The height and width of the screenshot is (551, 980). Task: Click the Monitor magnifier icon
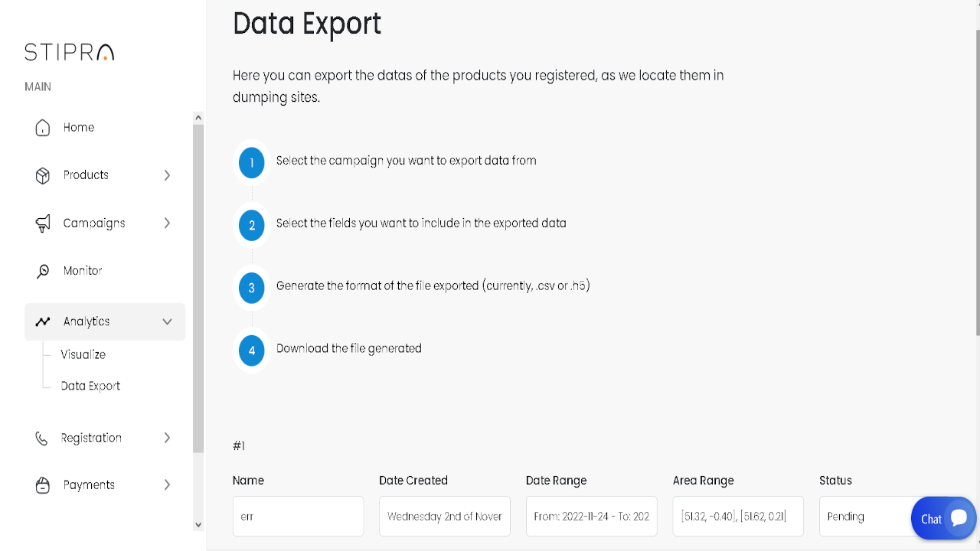[x=43, y=271]
